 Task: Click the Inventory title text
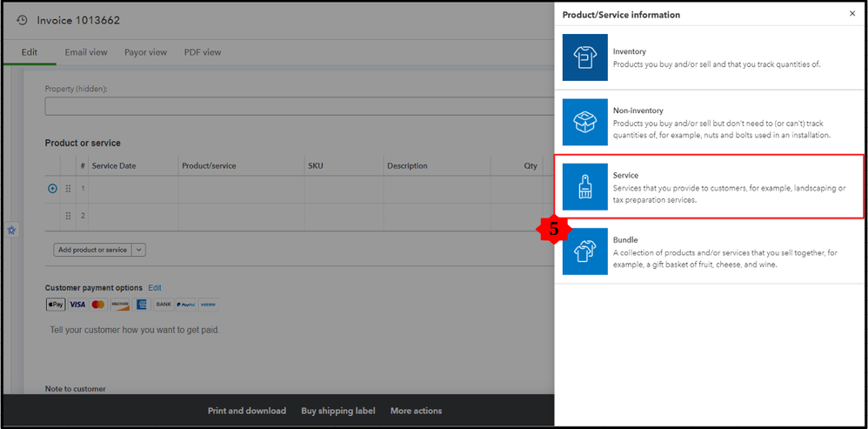coord(630,51)
